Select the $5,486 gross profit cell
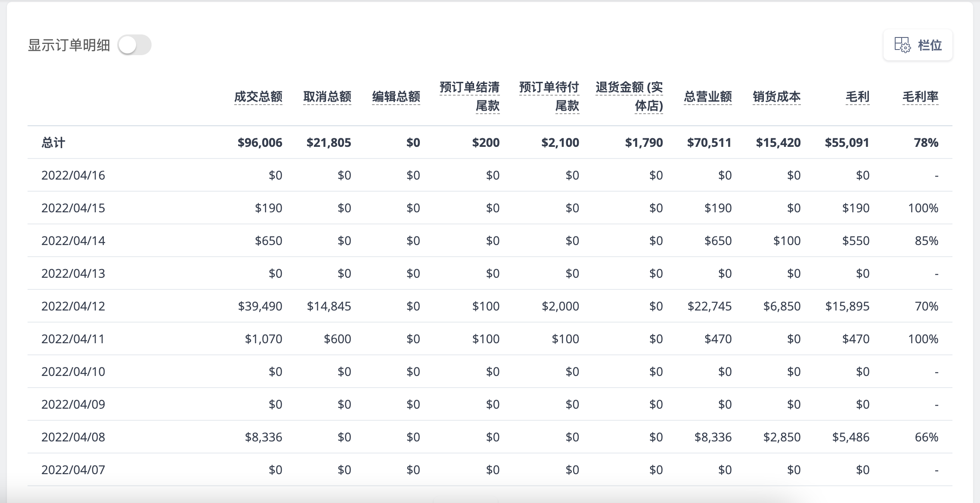Screen dimensions: 980x503 coord(851,437)
